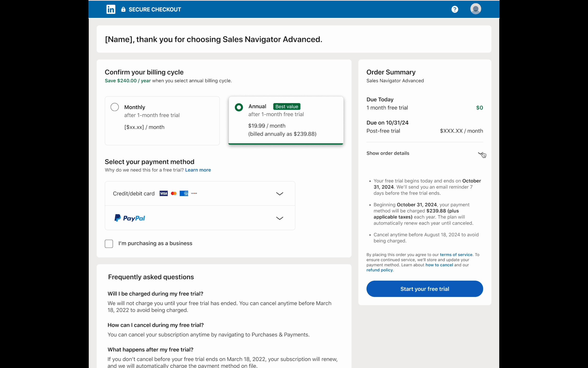Click the billed annually as $239.88 text

click(x=282, y=134)
